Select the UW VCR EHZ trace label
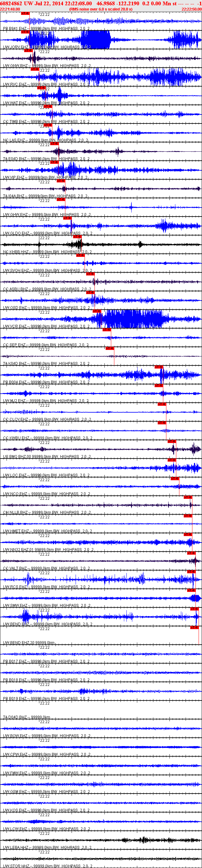202x868 pixels. click(46, 327)
